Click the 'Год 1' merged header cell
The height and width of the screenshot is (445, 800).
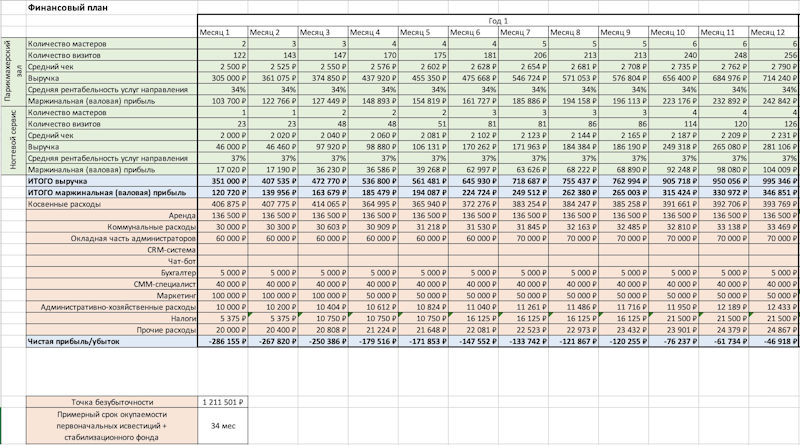coord(498,21)
